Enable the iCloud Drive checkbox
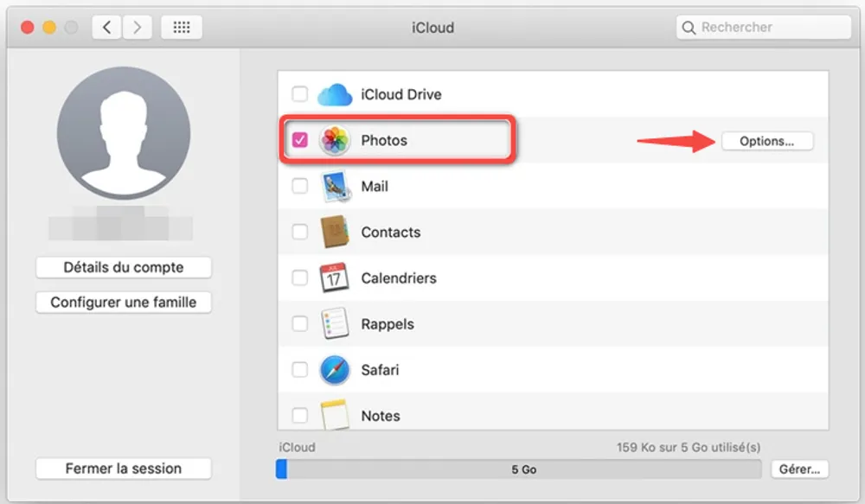The image size is (865, 504). pos(299,94)
